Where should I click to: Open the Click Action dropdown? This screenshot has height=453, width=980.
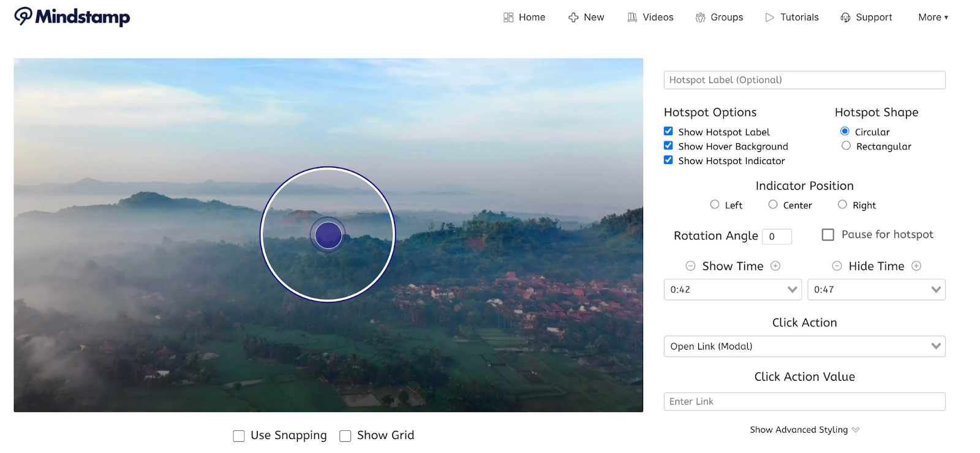[804, 346]
